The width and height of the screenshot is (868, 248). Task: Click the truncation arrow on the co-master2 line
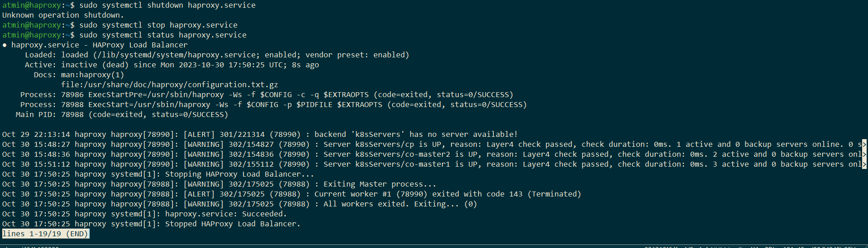coord(864,154)
